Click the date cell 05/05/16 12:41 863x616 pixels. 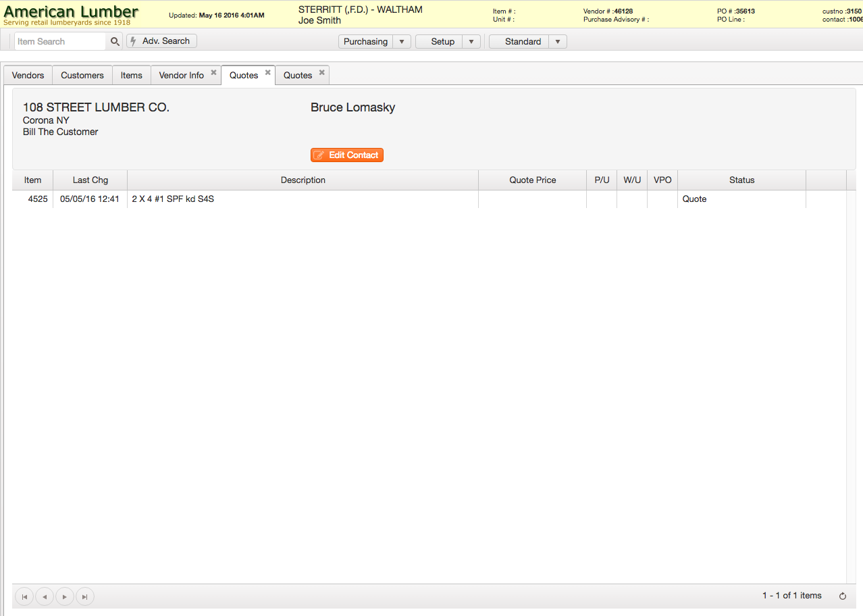coord(90,199)
